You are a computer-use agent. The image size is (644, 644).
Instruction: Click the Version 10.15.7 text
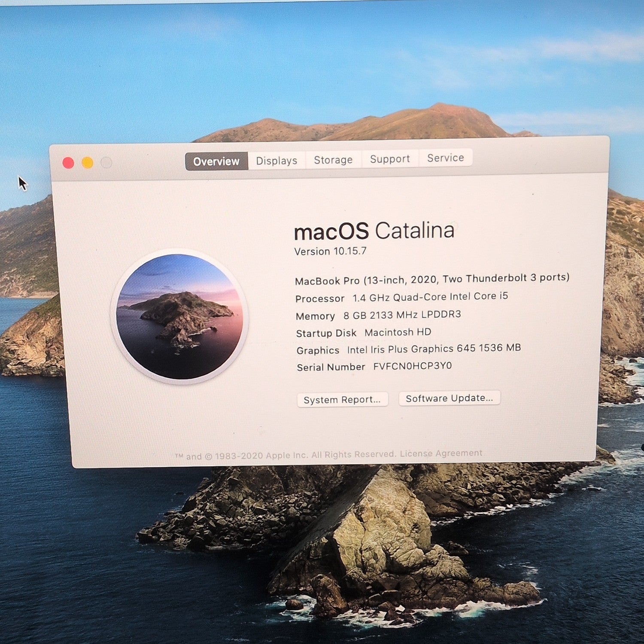[330, 251]
